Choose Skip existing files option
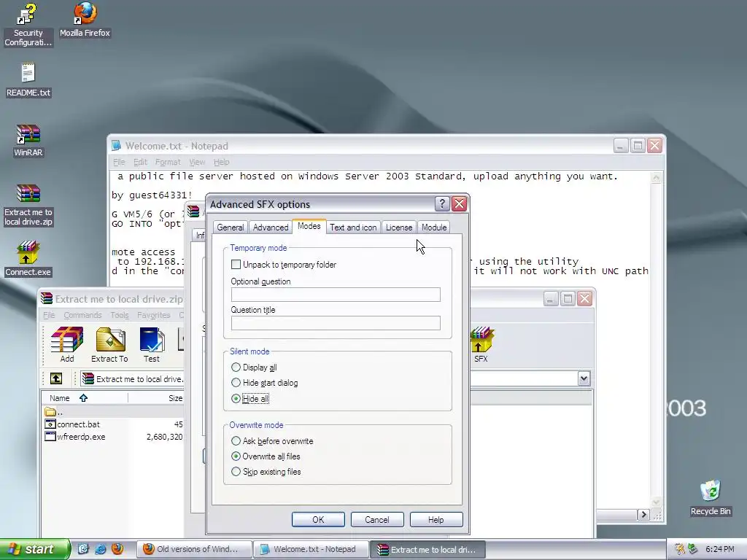The width and height of the screenshot is (747, 560). coord(236,472)
